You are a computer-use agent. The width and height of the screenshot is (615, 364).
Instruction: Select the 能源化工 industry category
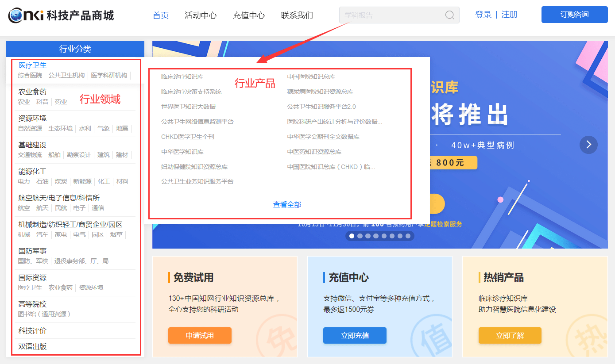click(32, 172)
